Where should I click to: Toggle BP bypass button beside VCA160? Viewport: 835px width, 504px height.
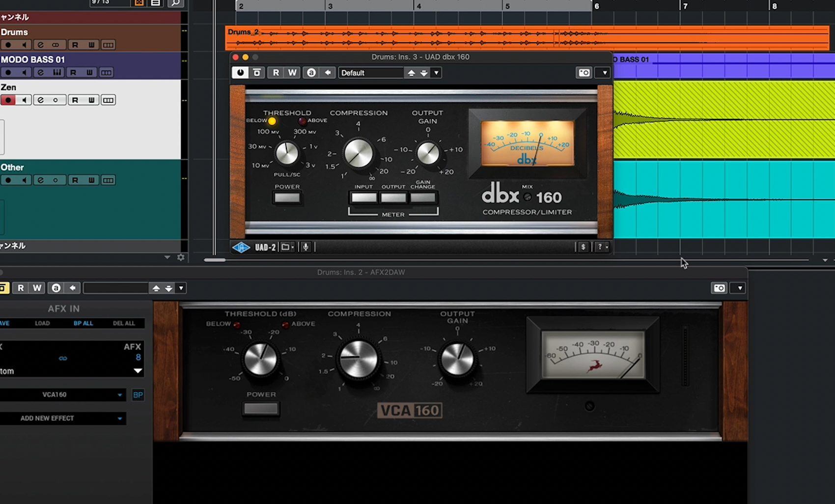[x=138, y=395]
